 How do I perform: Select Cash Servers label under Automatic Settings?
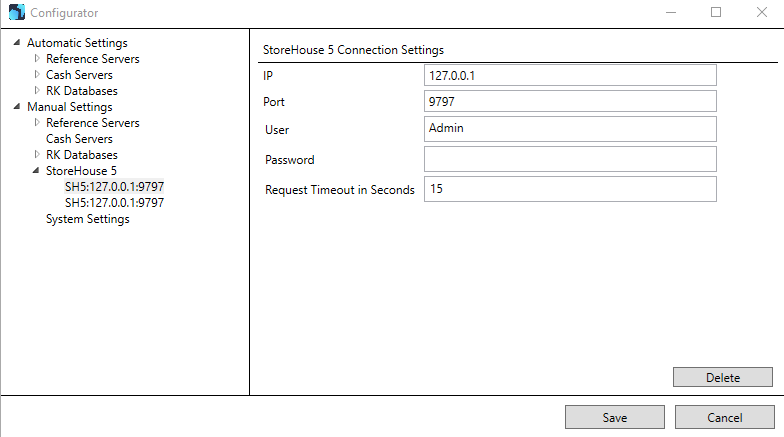click(79, 75)
